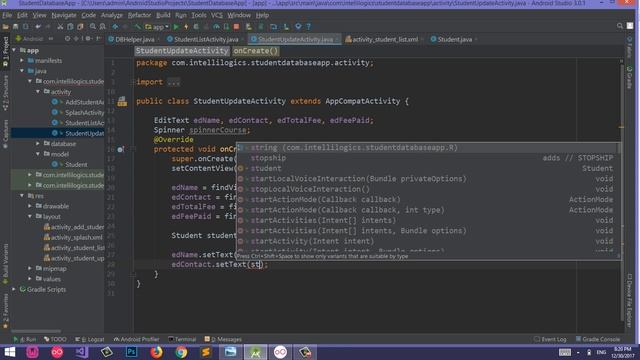Click the Cut scissors toolbar icon

[x=60, y=27]
